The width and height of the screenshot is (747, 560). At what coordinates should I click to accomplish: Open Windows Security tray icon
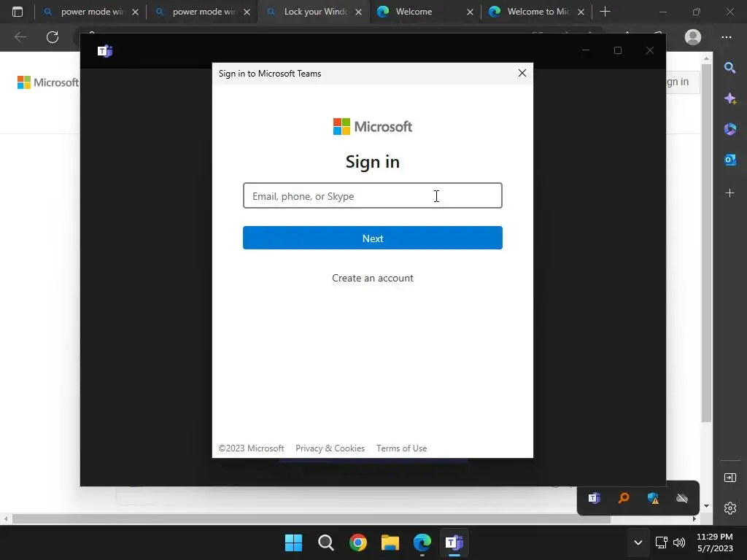point(653,498)
